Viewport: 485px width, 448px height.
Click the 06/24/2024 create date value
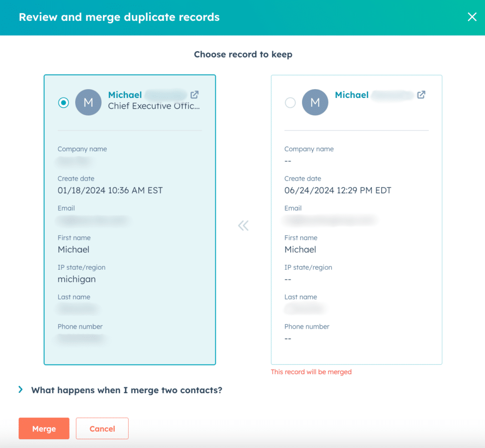[x=337, y=190]
